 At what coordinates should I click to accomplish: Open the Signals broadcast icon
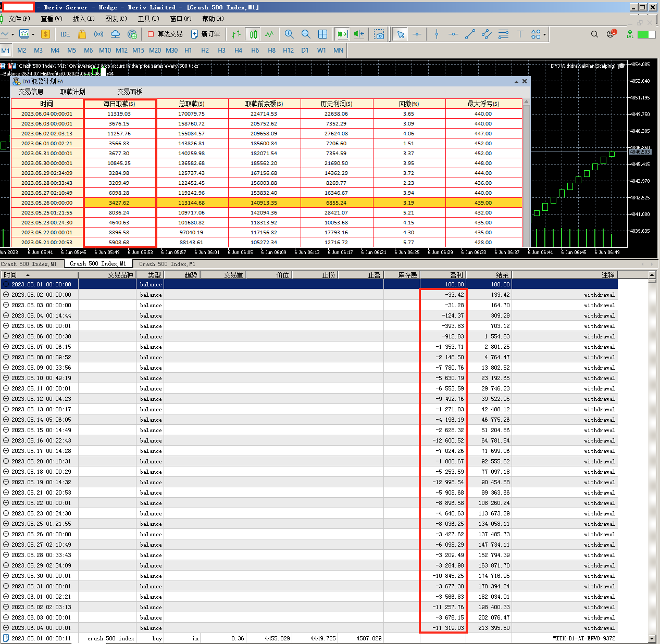pos(98,34)
